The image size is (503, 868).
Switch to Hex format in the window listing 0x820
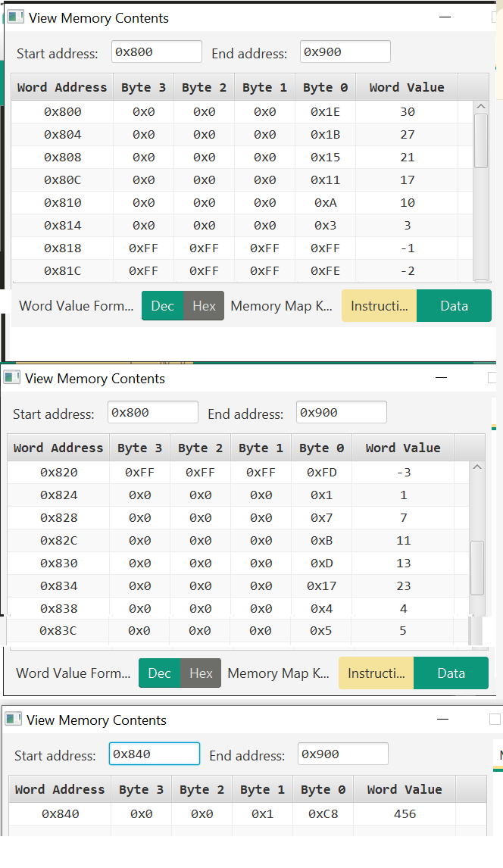pos(201,673)
